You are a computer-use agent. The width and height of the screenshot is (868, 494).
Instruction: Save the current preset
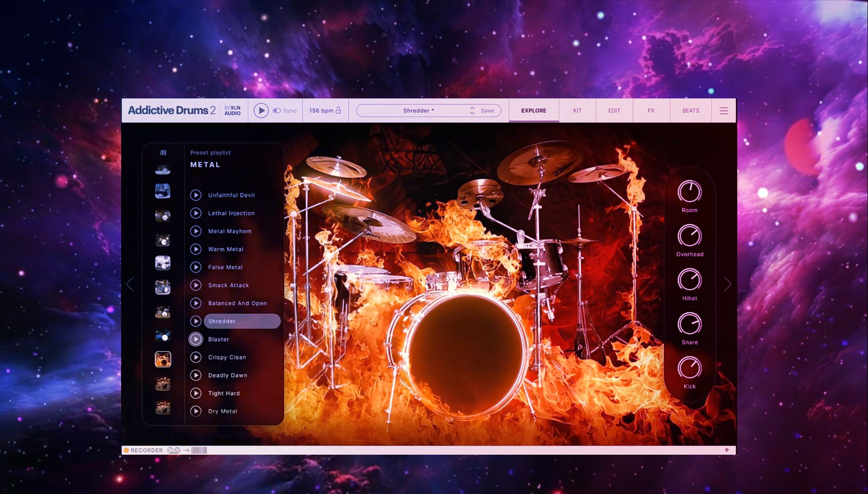pyautogui.click(x=487, y=111)
